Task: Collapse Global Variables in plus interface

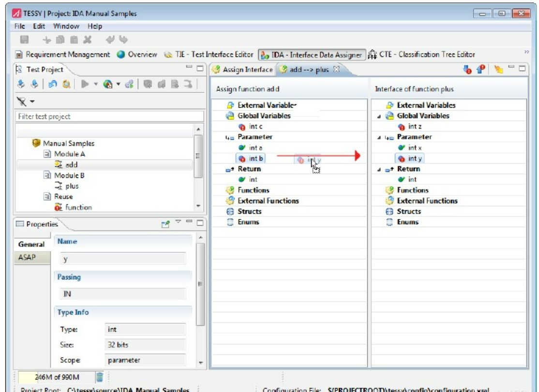Action: [379, 116]
